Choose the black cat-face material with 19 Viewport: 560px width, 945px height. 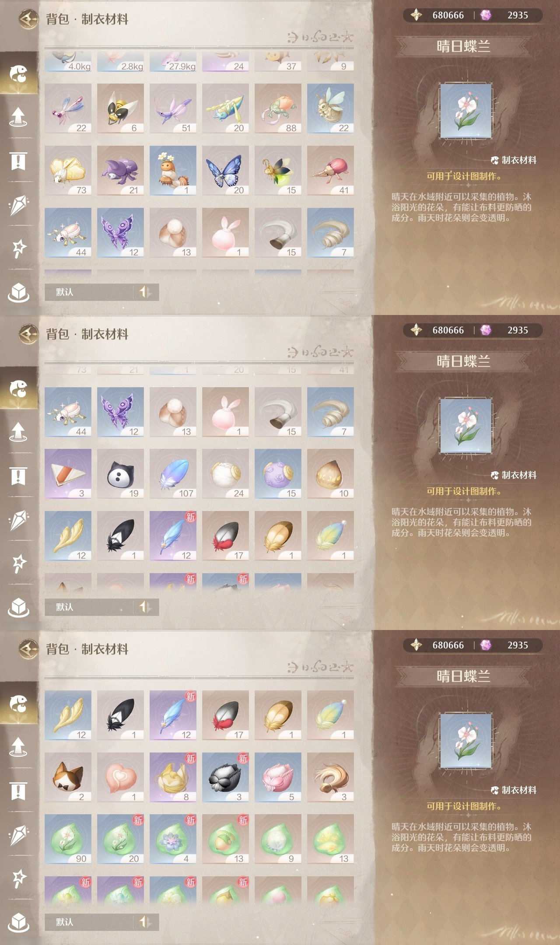[x=120, y=474]
